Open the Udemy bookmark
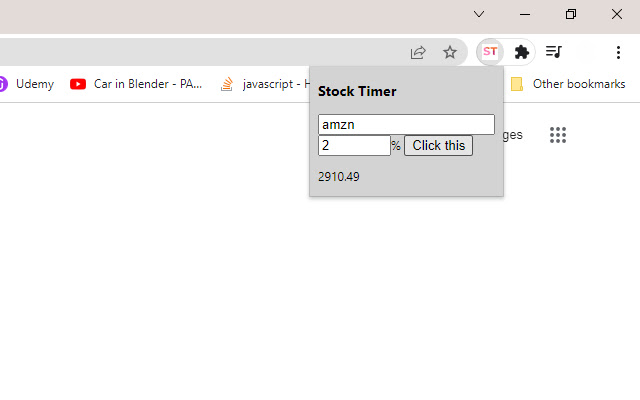640x400 pixels. pyautogui.click(x=27, y=84)
